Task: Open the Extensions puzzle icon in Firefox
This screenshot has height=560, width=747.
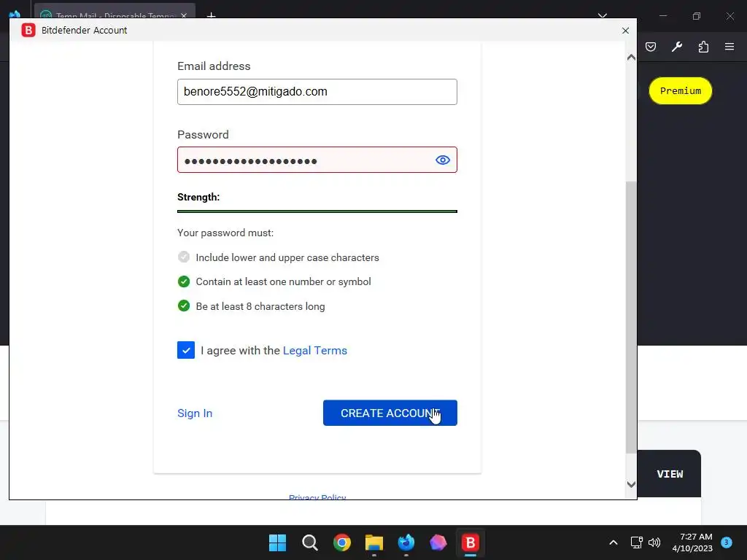Action: (x=703, y=47)
